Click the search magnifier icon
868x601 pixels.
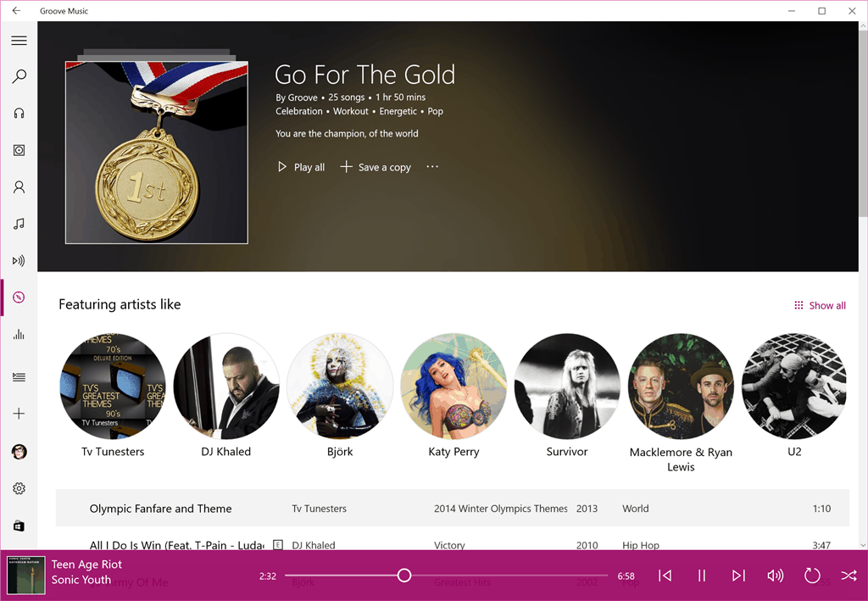[19, 76]
